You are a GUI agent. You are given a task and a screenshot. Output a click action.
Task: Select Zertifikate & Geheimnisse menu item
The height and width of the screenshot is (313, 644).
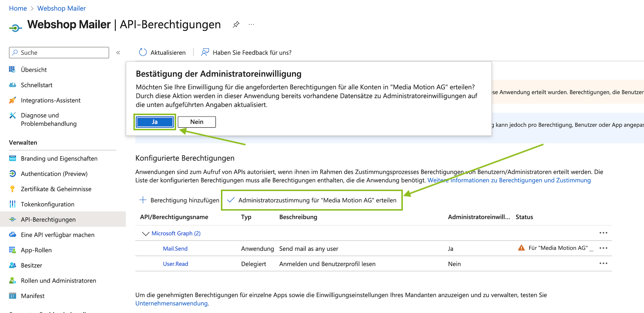coord(56,189)
